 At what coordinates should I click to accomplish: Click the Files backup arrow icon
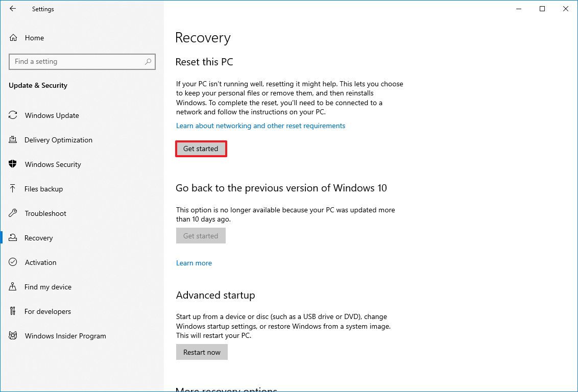[13, 189]
